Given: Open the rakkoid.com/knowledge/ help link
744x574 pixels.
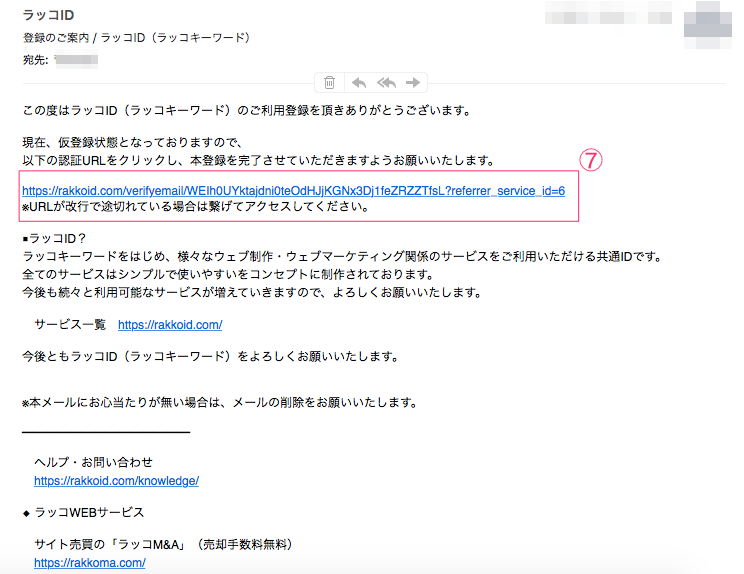Looking at the screenshot, I should coord(116,481).
